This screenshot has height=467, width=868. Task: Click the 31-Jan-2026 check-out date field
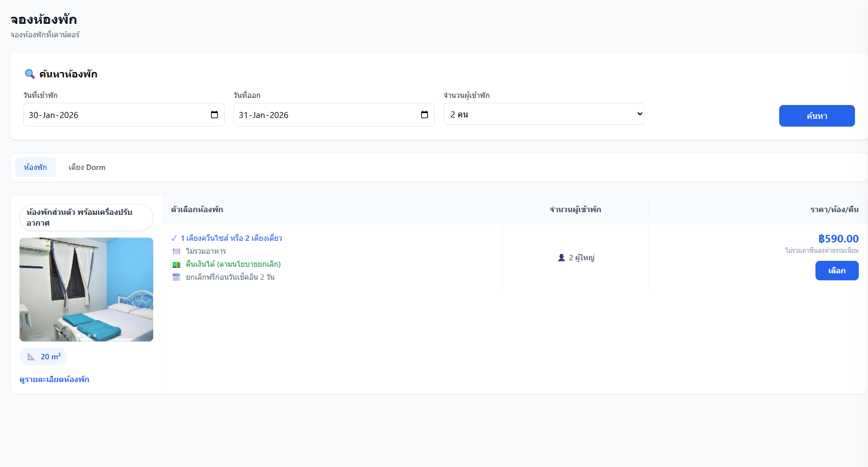coord(334,115)
